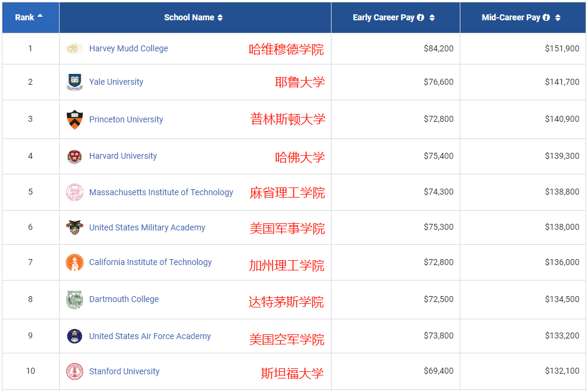The image size is (588, 391).
Task: Click the Harvard University crest icon
Action: tap(75, 156)
